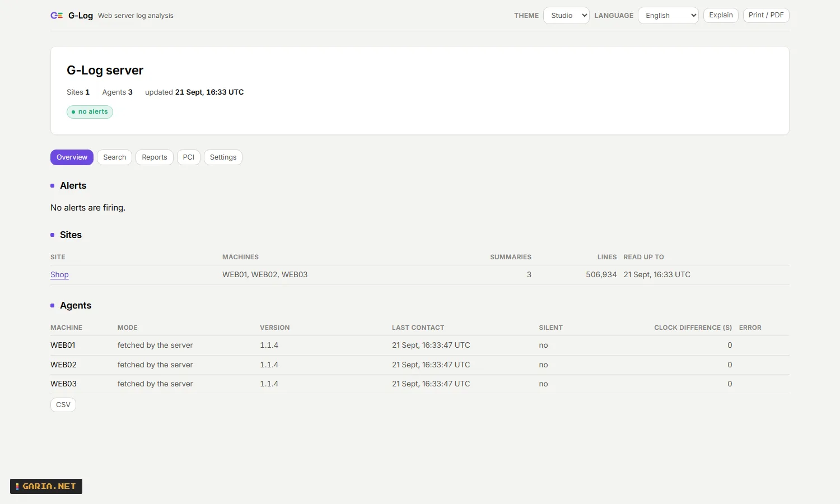Go to the PCI tab
840x504 pixels.
tap(188, 157)
